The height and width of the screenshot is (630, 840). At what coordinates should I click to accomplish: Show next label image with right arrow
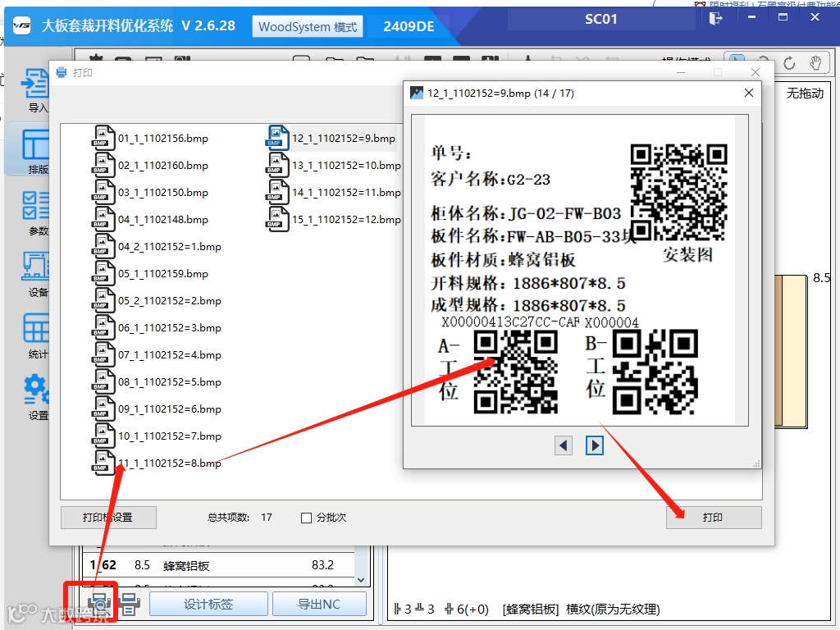595,445
